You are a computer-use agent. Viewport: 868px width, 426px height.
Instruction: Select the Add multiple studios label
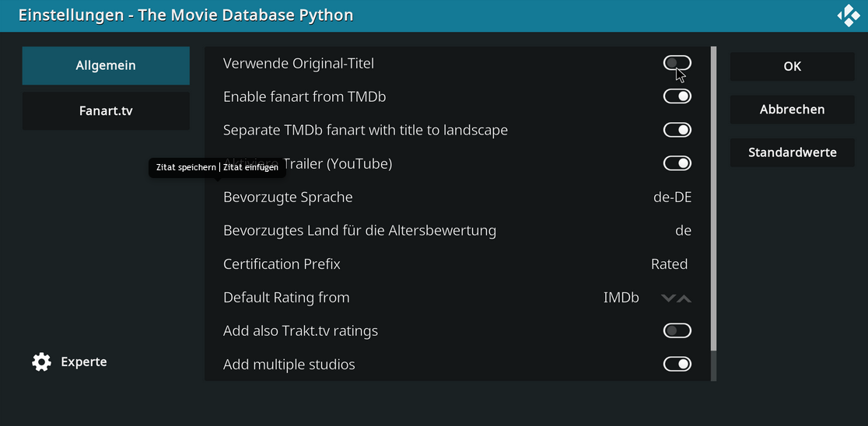pyautogui.click(x=289, y=365)
